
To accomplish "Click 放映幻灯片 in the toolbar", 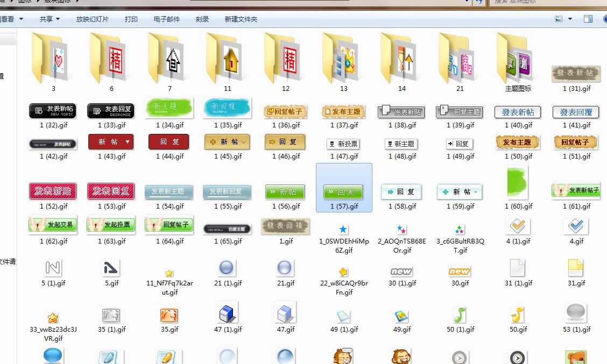I will 92,19.
